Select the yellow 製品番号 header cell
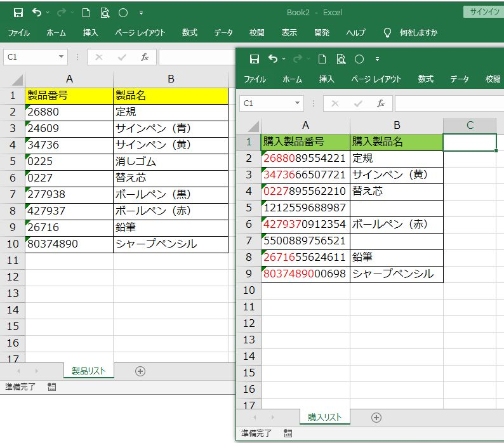Image resolution: width=504 pixels, height=443 pixels. point(69,96)
